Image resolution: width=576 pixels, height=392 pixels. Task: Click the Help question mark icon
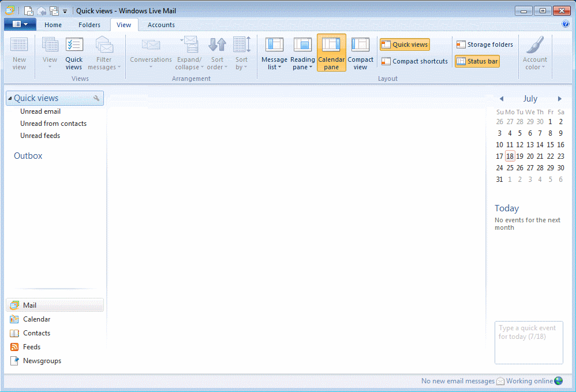click(x=566, y=24)
